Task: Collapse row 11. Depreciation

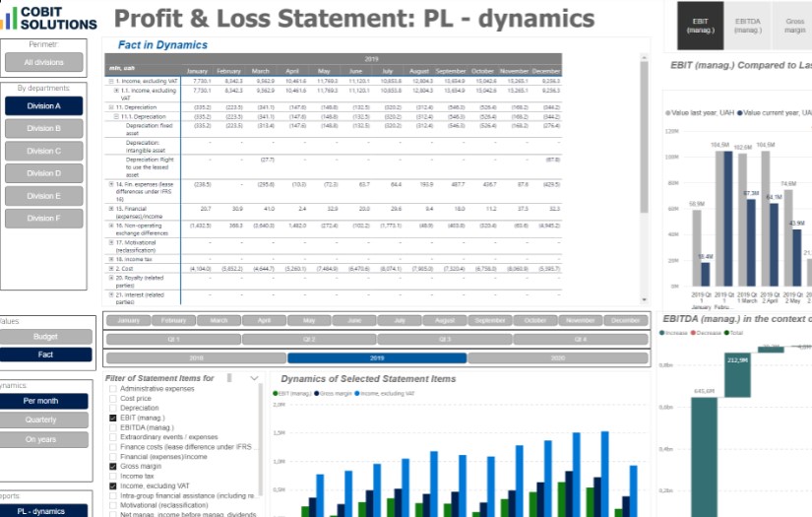Action: pos(111,107)
